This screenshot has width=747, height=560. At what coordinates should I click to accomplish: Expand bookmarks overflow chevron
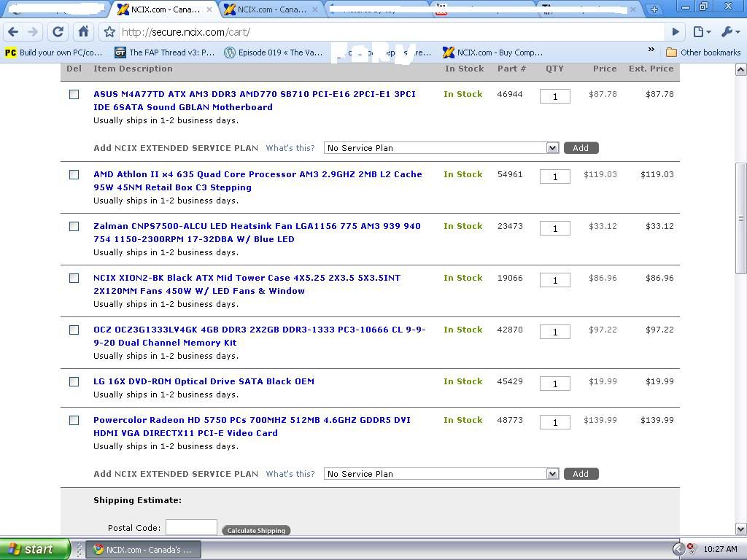[651, 51]
